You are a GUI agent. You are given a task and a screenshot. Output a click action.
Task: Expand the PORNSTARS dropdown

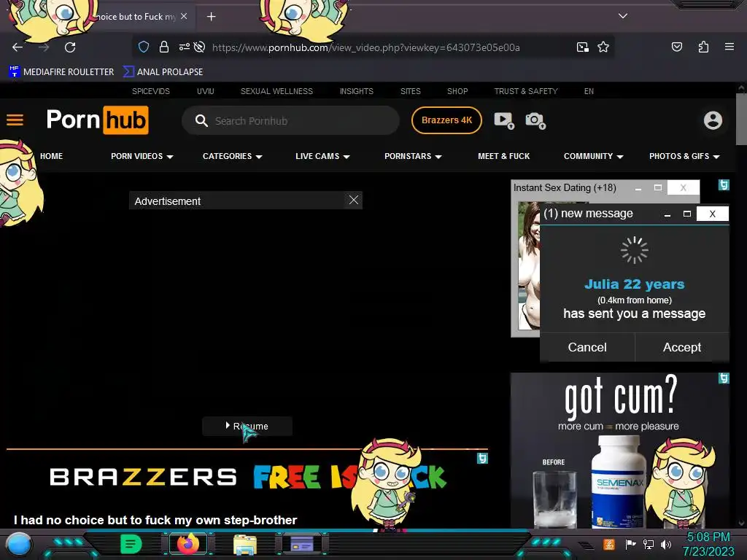click(413, 156)
